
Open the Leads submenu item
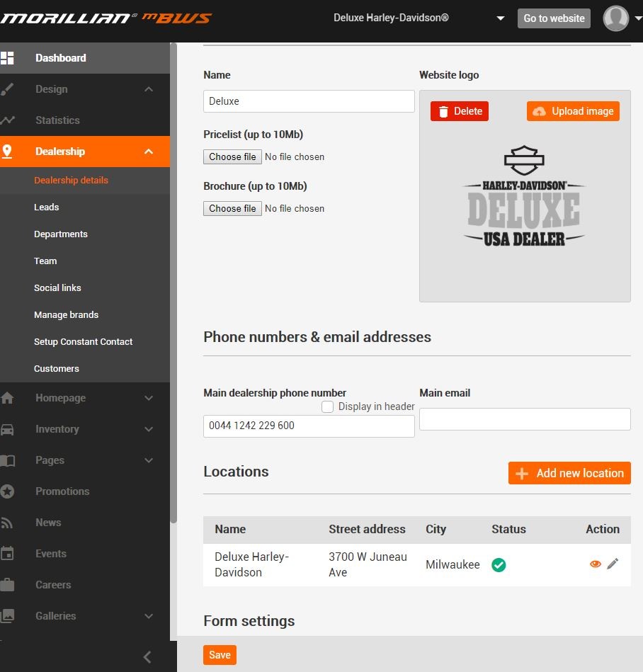47,207
